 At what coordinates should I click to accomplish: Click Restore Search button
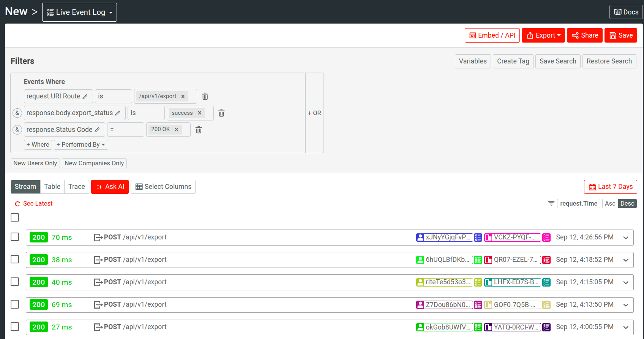coord(609,61)
